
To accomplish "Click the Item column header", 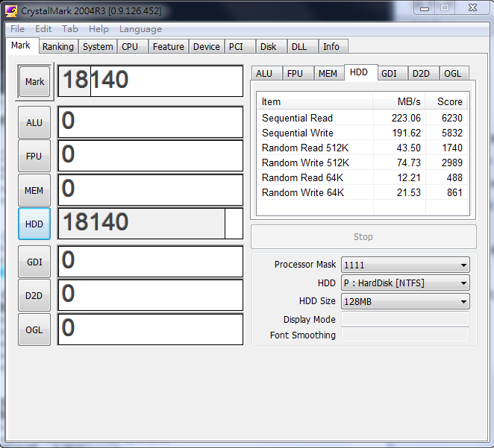I will coord(315,101).
